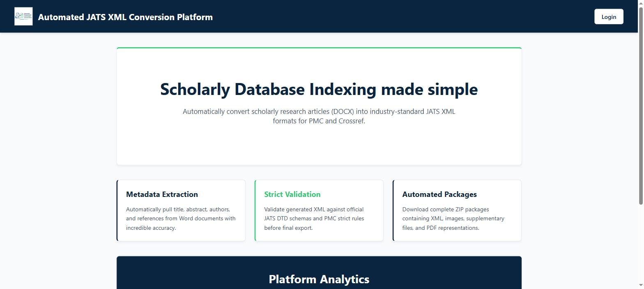The image size is (644, 289).
Task: Click the scroll down arrow of the scrollbar
Action: pos(641,285)
